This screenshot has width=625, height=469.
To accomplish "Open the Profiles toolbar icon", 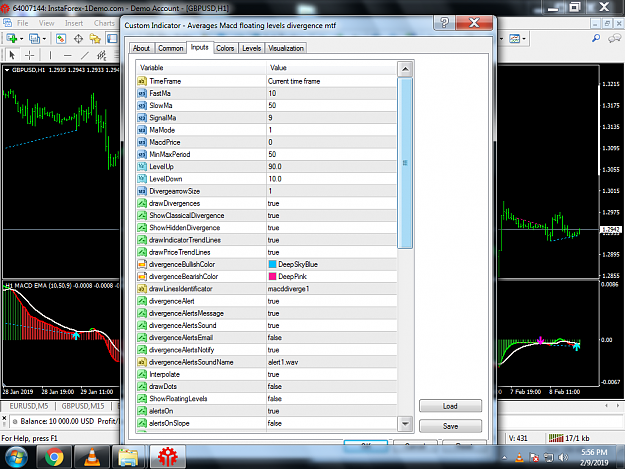I will point(35,39).
